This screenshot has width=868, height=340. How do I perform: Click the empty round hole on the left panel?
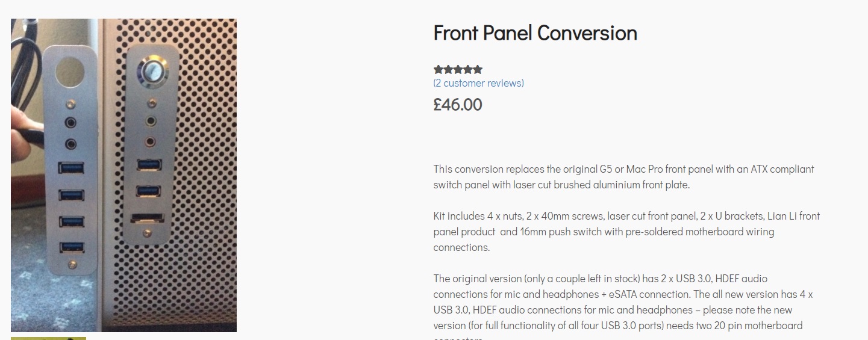70,71
